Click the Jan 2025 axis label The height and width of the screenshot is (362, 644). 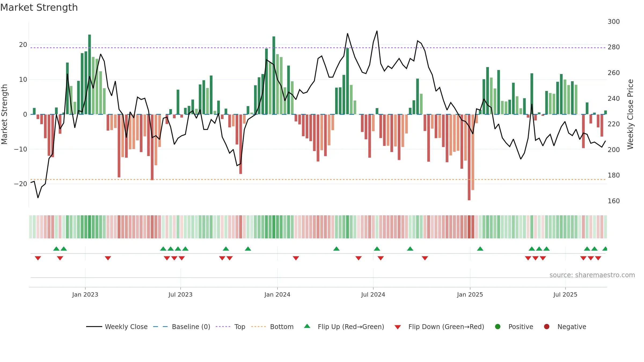[x=470, y=294]
